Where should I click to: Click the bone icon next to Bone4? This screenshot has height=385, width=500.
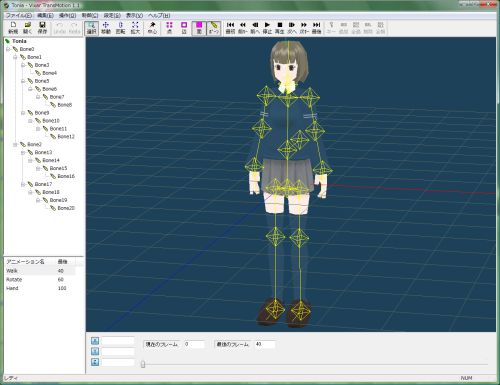38,73
